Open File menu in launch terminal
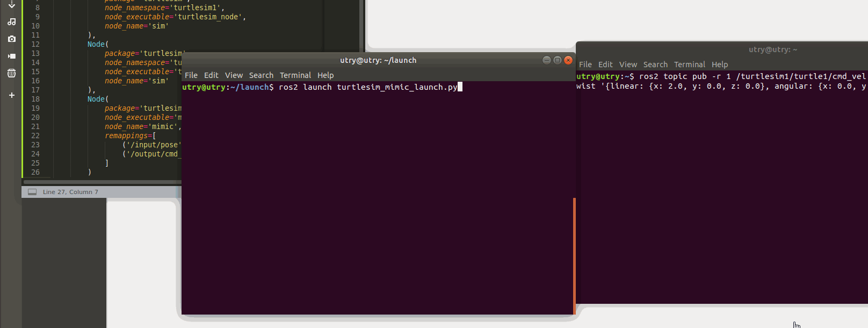 click(x=191, y=75)
